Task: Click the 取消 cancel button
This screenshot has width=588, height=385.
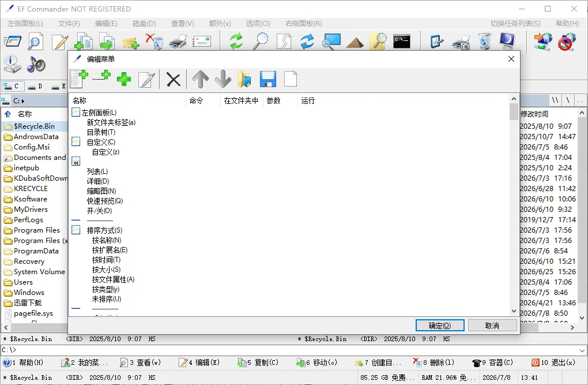Action: click(492, 326)
